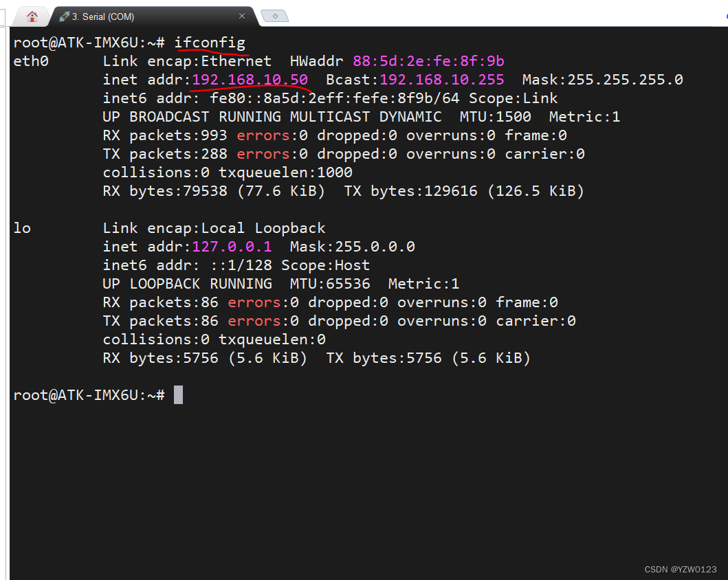Click the terminal cursor at the prompt
Viewport: 728px width, 580px height.
pos(178,395)
